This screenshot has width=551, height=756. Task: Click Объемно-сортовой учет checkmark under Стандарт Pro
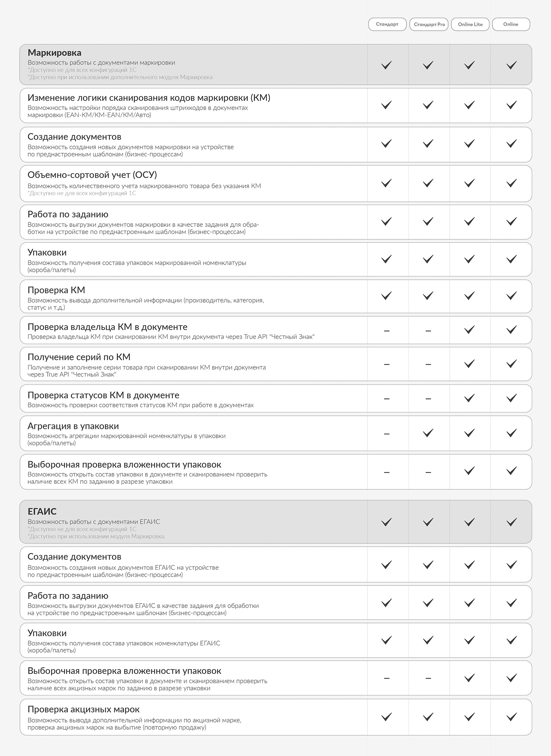428,183
